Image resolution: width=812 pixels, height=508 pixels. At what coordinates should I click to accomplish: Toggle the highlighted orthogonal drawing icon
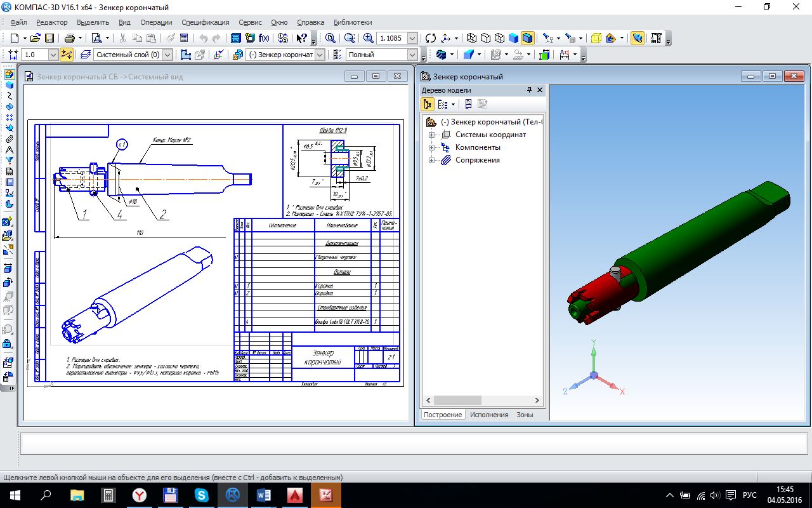[x=66, y=55]
